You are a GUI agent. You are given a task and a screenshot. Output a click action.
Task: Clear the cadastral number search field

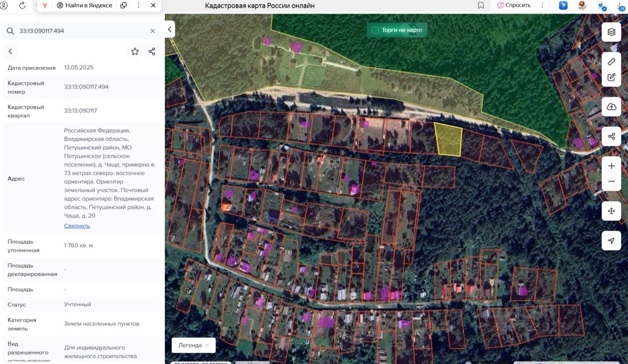click(153, 31)
